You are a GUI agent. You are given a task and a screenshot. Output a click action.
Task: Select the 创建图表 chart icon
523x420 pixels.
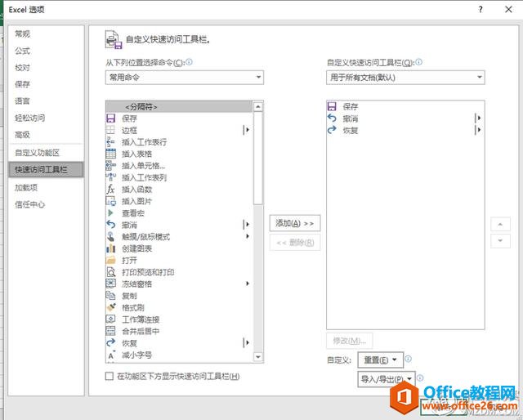pos(111,248)
